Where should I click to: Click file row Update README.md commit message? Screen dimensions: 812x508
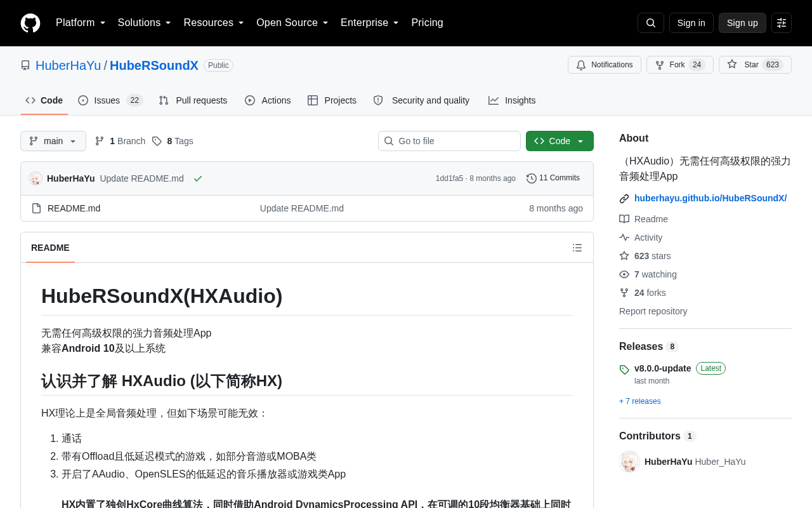[302, 208]
